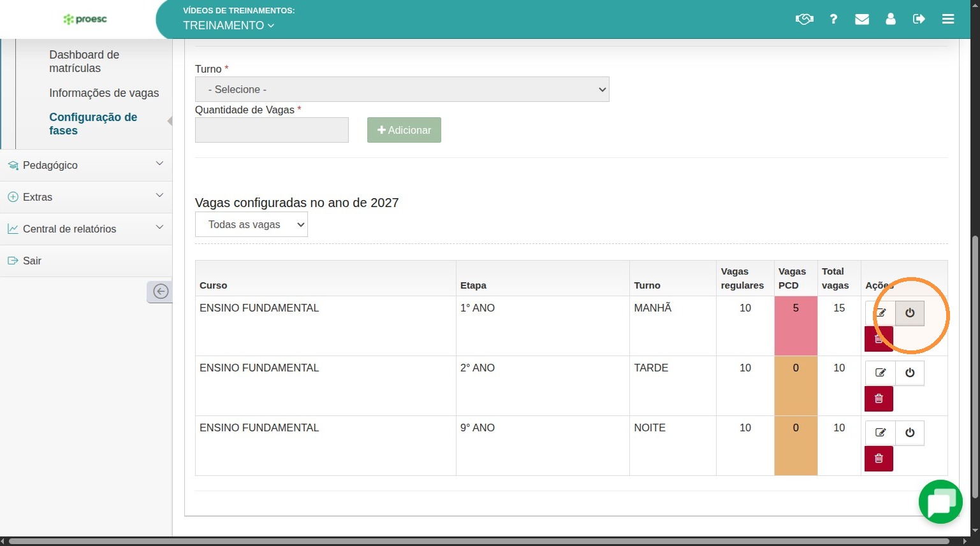Image resolution: width=980 pixels, height=546 pixels.
Task: Click the pink Vagas PCD cell
Action: [796, 326]
